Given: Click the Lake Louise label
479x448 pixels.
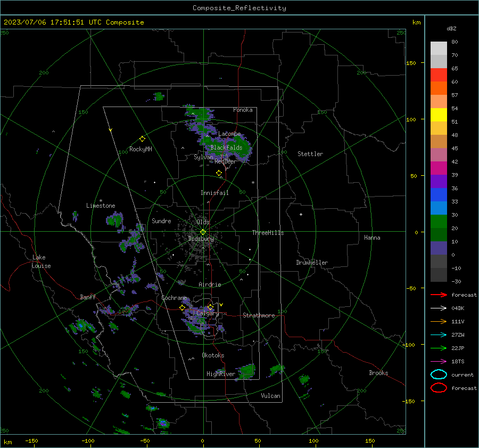Looking at the screenshot, I should coord(41,262).
